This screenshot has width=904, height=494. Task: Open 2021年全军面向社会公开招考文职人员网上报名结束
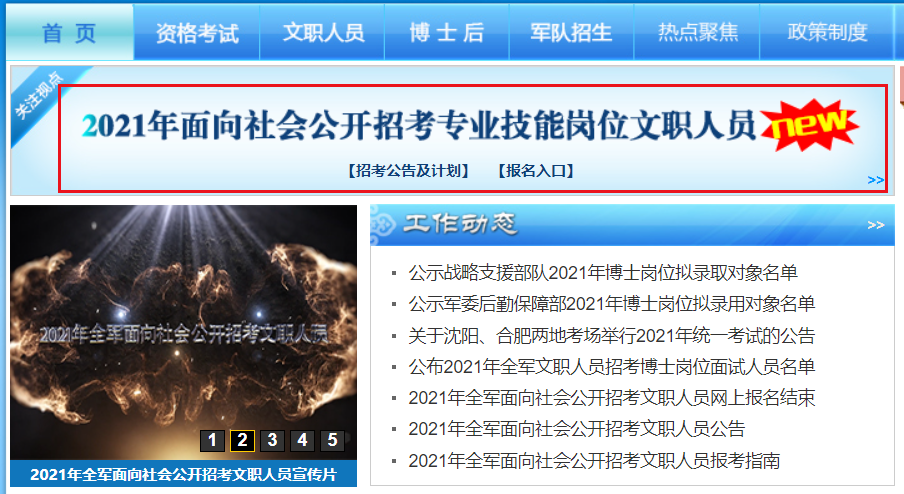click(612, 398)
